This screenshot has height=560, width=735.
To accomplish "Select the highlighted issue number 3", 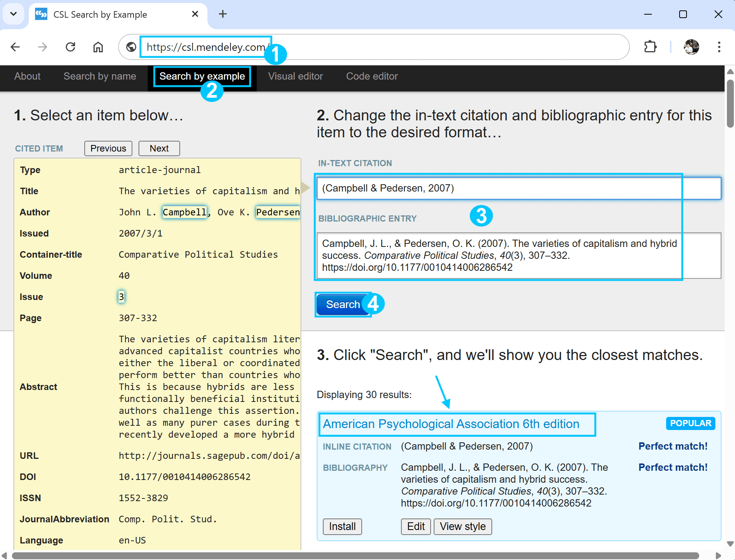I will tap(121, 297).
